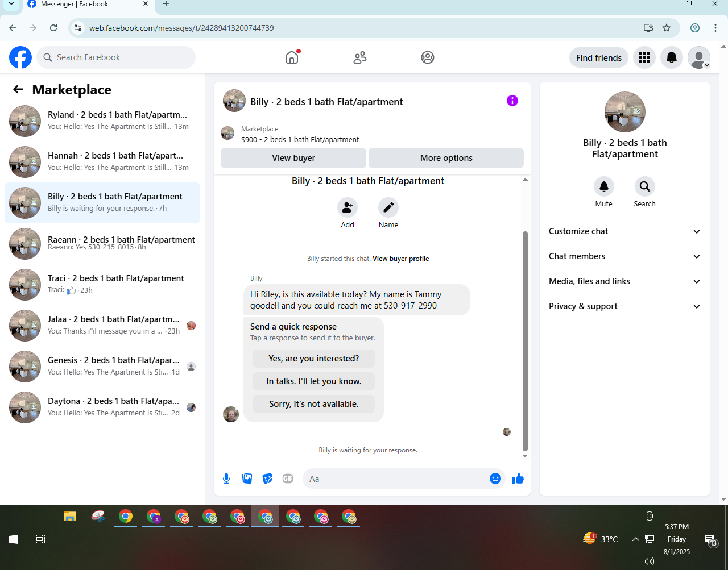Search within the conversation
The width and height of the screenshot is (728, 570).
pos(645,186)
